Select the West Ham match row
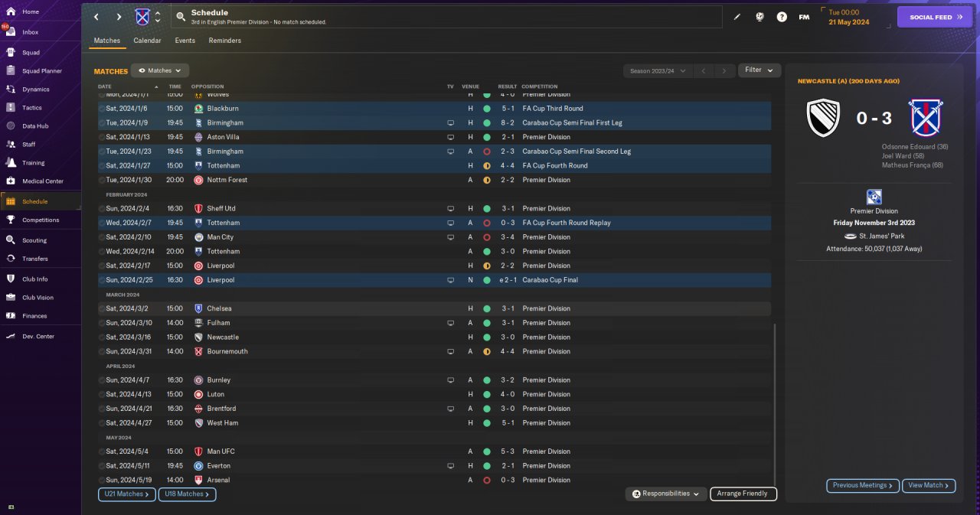Image resolution: width=980 pixels, height=515 pixels. click(434, 422)
